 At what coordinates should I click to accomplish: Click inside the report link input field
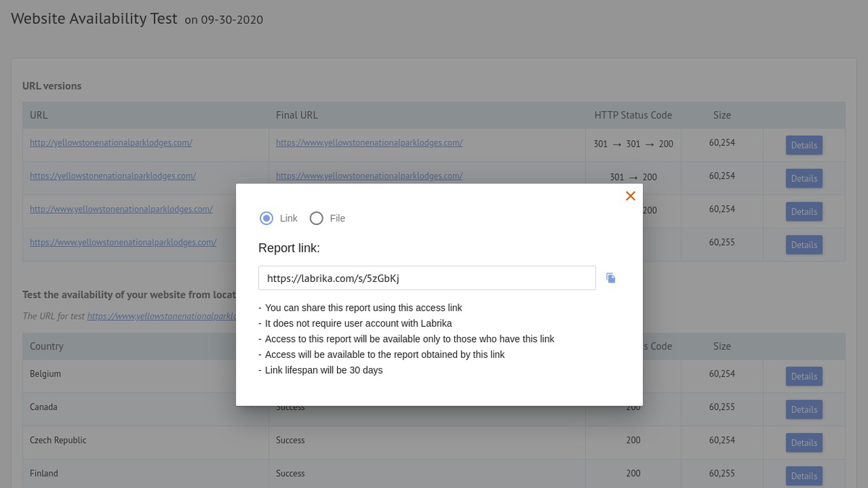(427, 278)
